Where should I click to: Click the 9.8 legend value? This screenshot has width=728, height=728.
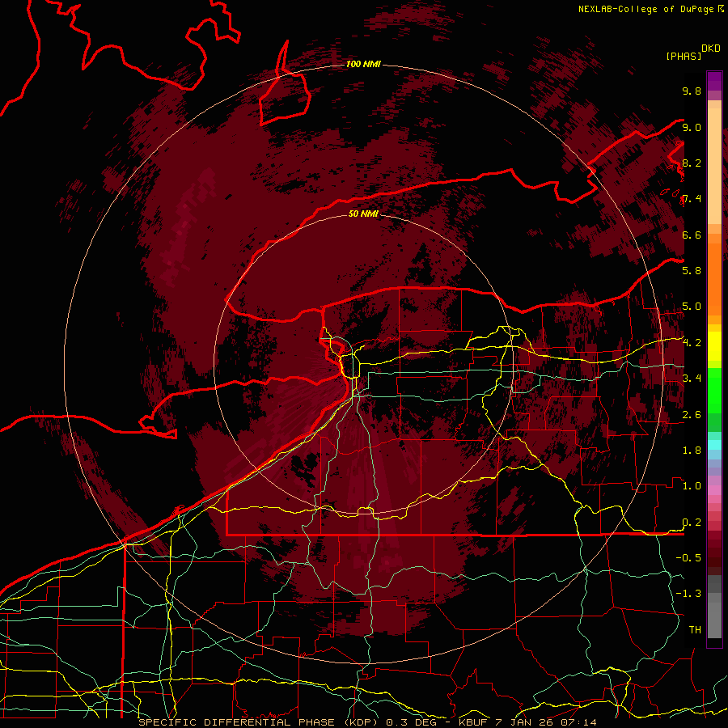[x=692, y=91]
